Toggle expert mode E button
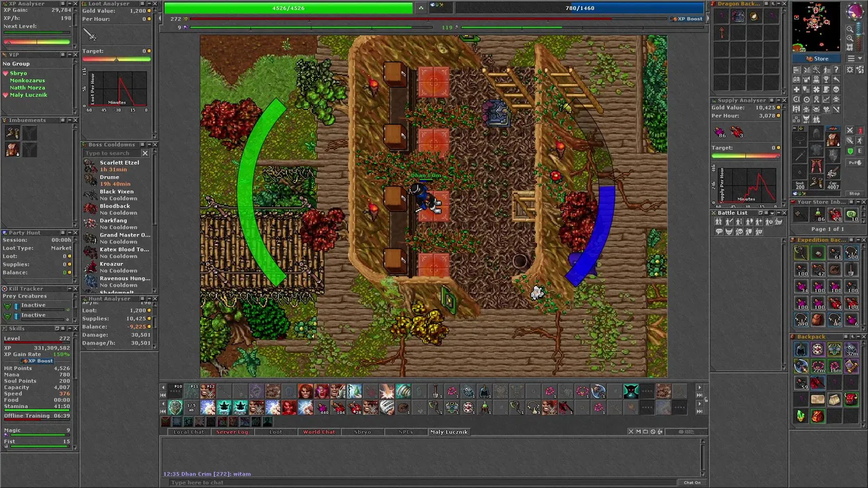Image resolution: width=868 pixels, height=488 pixels. [860, 151]
